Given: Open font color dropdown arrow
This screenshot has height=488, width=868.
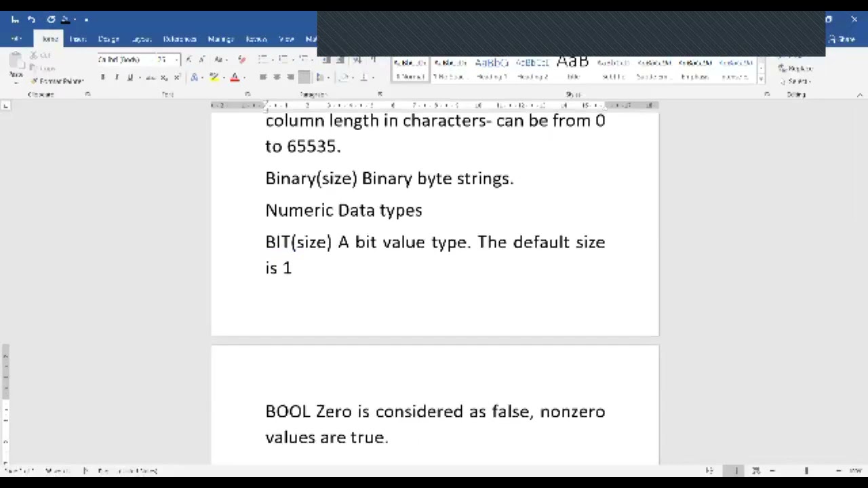Looking at the screenshot, I should 243,77.
